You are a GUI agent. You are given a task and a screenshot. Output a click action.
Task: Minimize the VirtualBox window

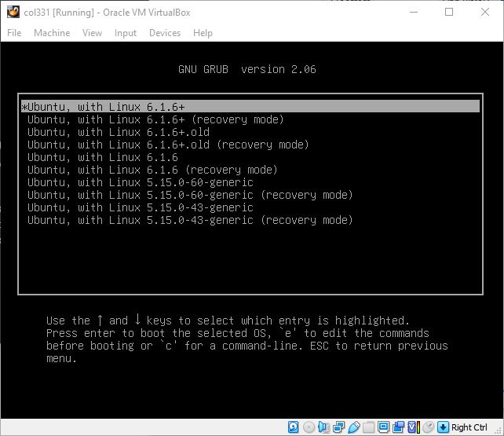pyautogui.click(x=414, y=13)
